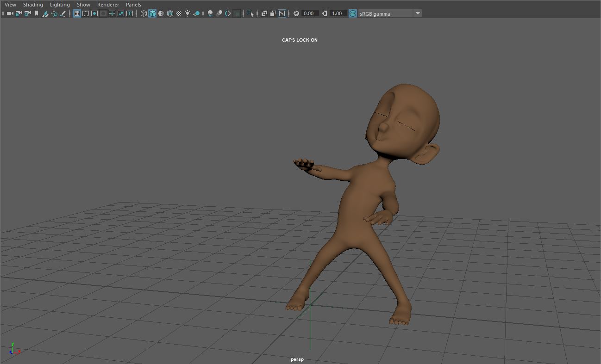Click the Gamma value field showing 1.00

[338, 13]
